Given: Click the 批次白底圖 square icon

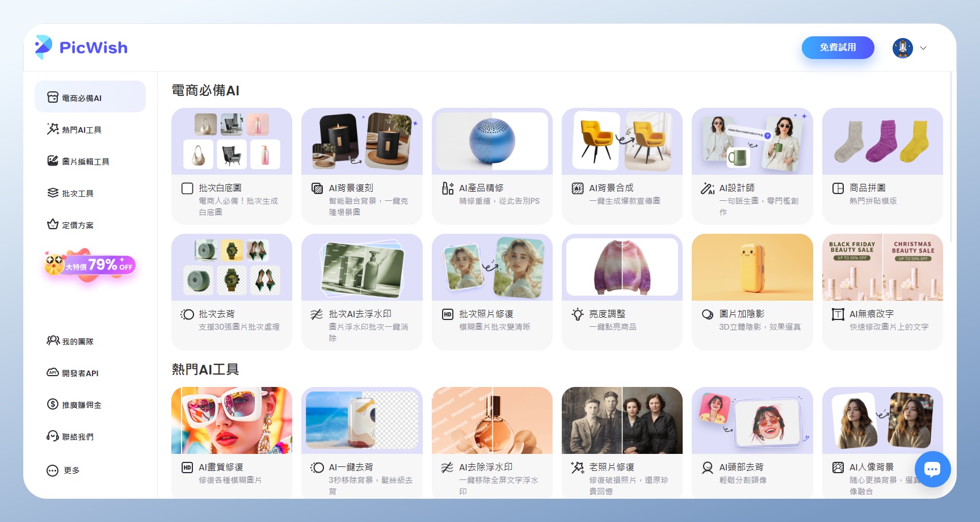Looking at the screenshot, I should click(x=187, y=188).
